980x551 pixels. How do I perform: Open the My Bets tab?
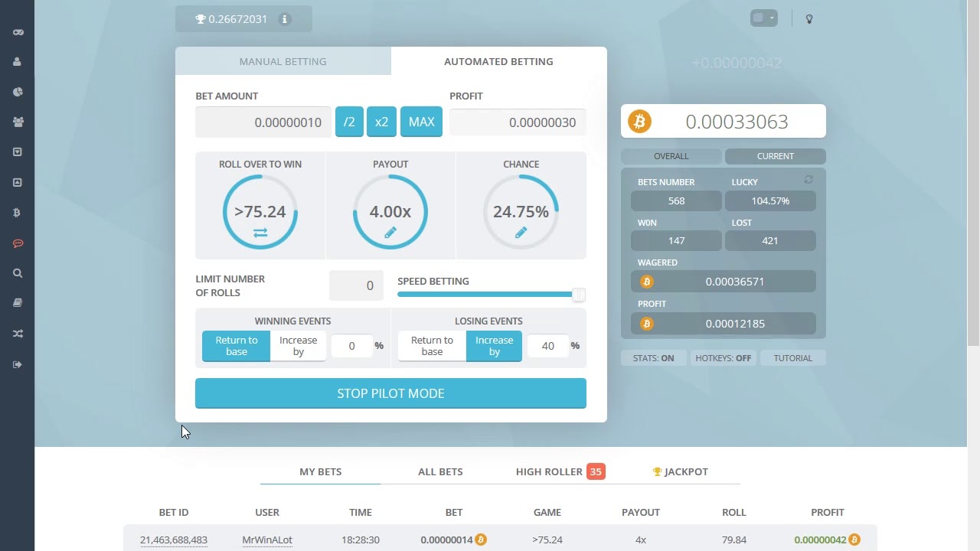321,471
